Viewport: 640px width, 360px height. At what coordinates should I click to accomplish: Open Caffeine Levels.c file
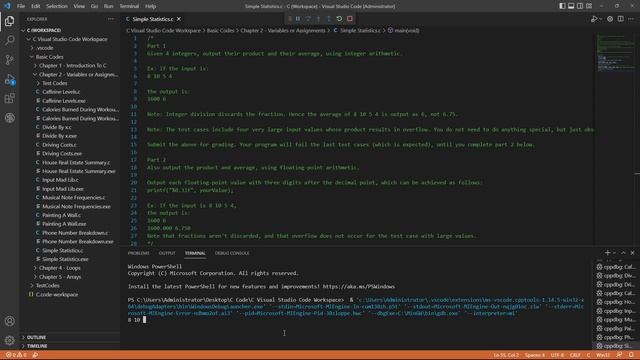coord(61,92)
